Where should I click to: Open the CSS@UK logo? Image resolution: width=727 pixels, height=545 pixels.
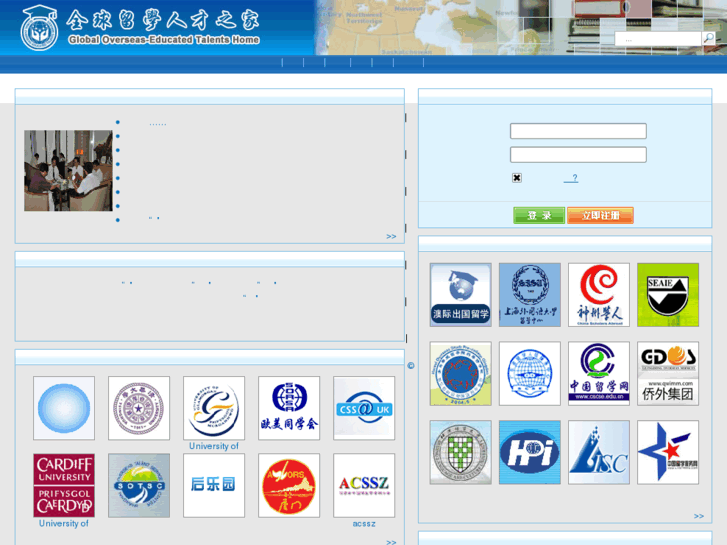[364, 408]
